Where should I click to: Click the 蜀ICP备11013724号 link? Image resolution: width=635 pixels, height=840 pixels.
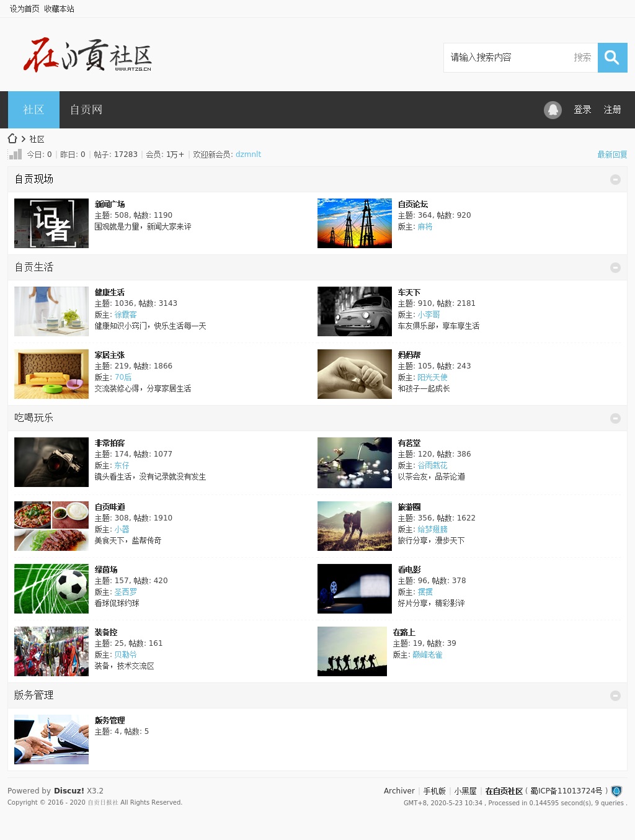566,791
